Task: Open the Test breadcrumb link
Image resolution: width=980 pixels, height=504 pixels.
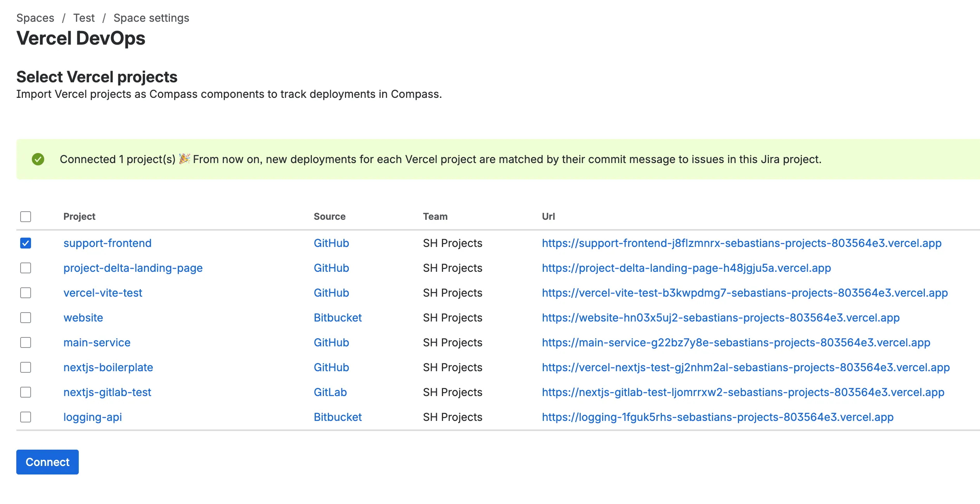Action: tap(84, 18)
